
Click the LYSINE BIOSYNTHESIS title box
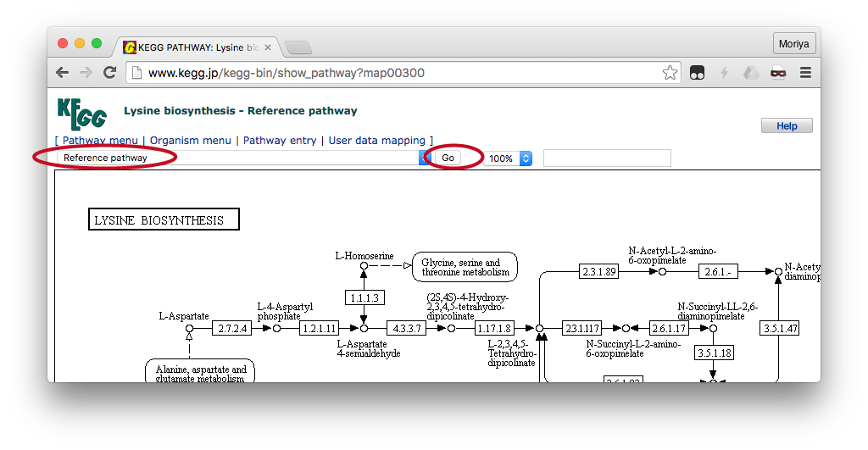pos(164,219)
